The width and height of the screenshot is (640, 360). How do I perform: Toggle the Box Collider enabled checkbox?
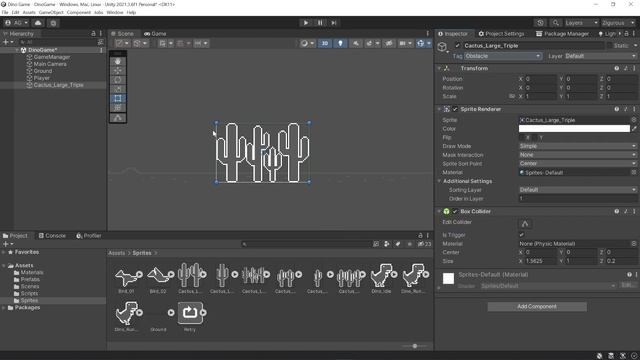coord(455,211)
